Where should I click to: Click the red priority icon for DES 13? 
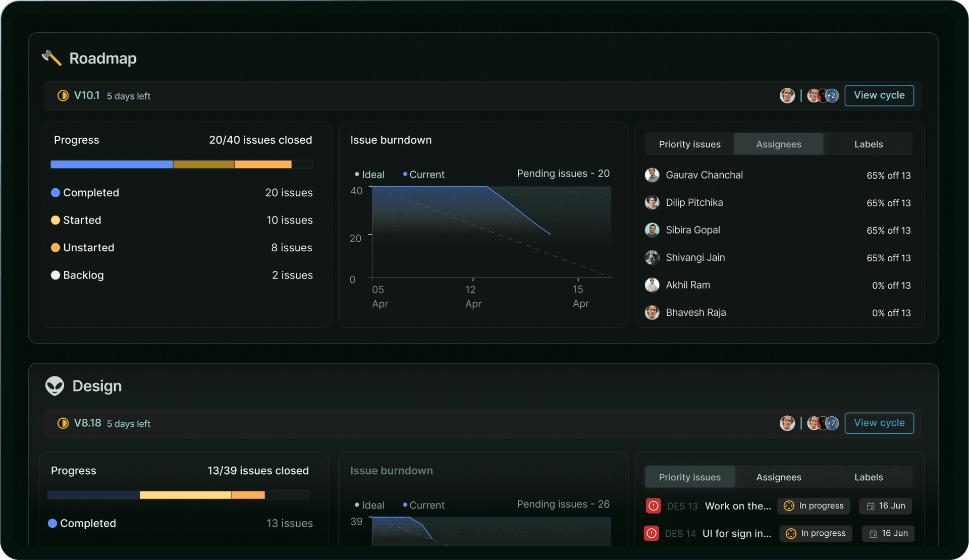(654, 506)
